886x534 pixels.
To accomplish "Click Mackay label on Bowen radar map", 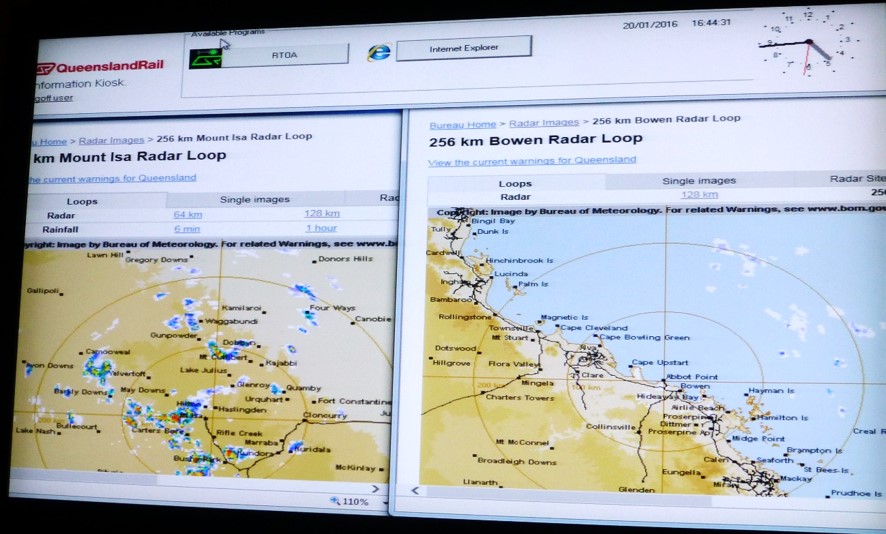I will click(796, 479).
